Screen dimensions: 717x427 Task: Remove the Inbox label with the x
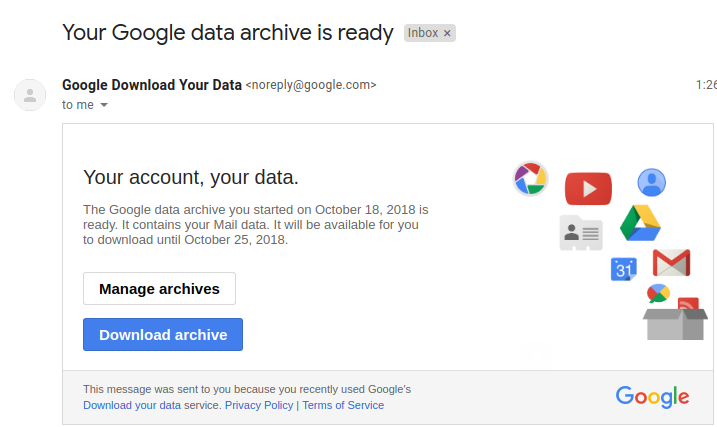coord(447,33)
